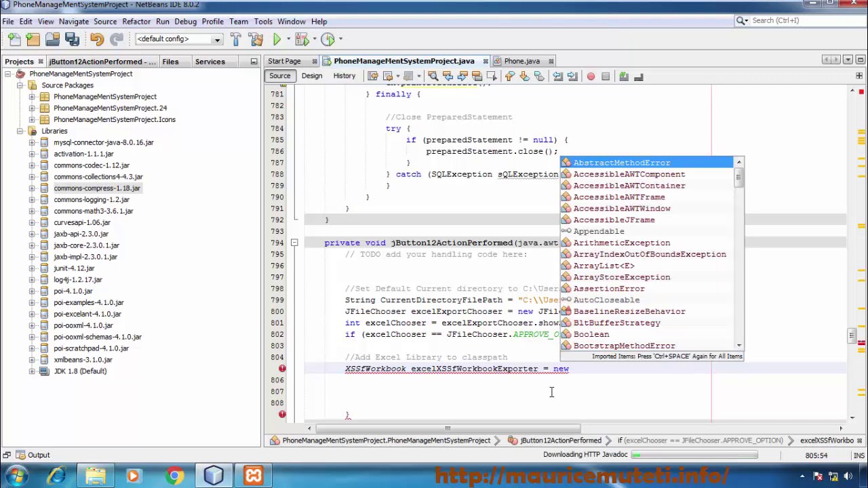Screen dimensions: 868x488
Task: Open NetBeans cube icon on taskbar
Action: pyautogui.click(x=214, y=476)
